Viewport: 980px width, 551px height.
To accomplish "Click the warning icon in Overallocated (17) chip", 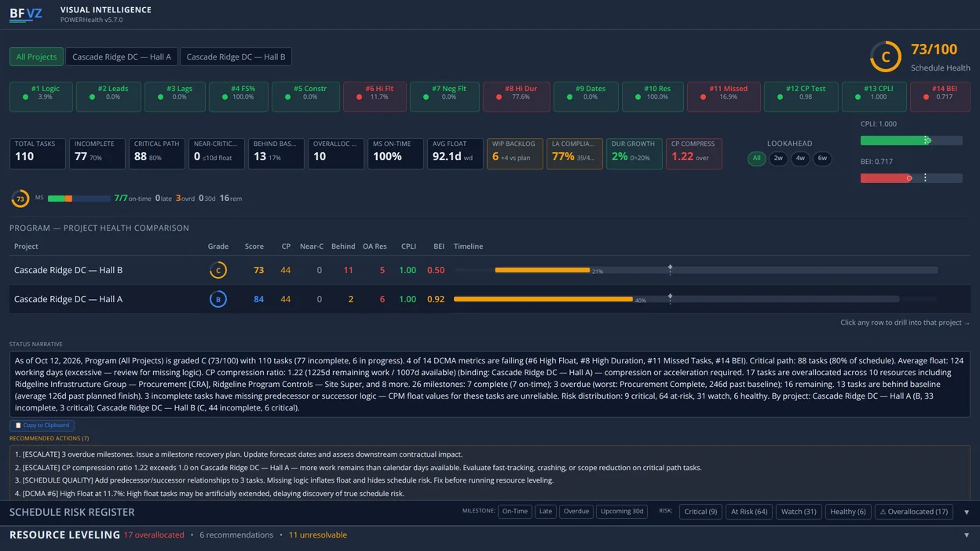I will [883, 512].
